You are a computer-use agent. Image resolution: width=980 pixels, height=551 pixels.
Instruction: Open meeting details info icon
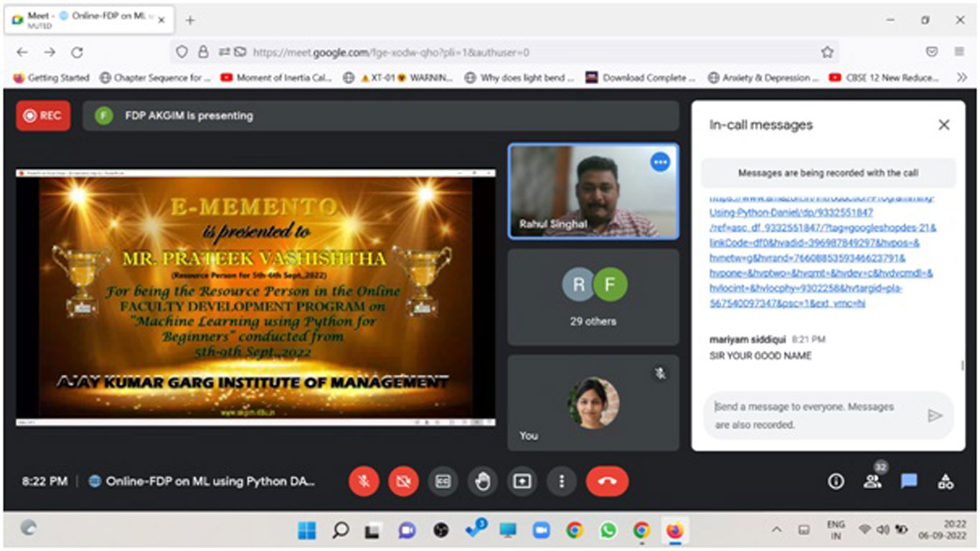pyautogui.click(x=836, y=481)
